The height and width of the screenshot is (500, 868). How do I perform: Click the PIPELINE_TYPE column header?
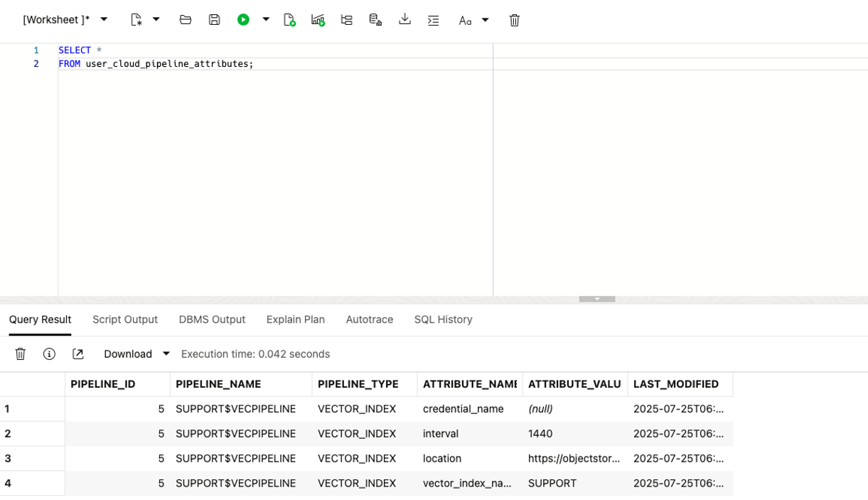pyautogui.click(x=365, y=384)
